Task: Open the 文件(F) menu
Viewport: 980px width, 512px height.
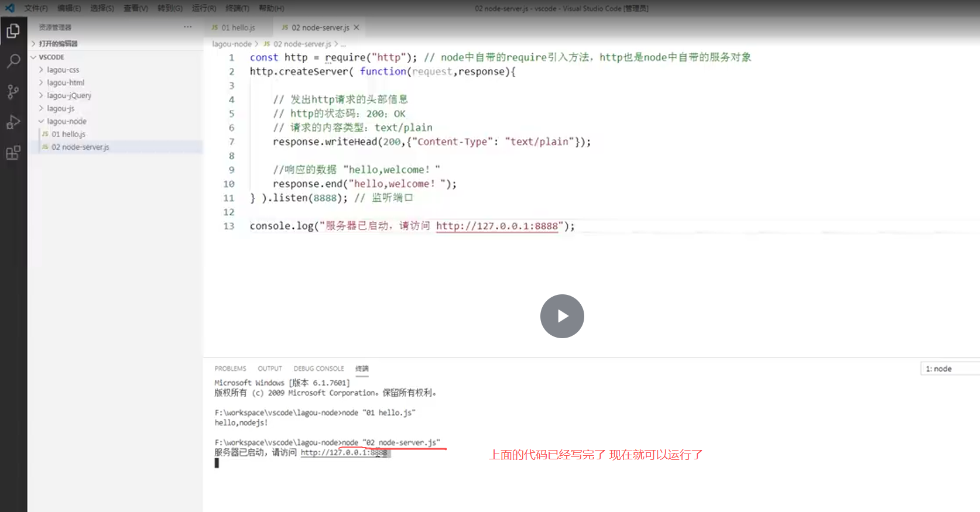Action: coord(36,8)
